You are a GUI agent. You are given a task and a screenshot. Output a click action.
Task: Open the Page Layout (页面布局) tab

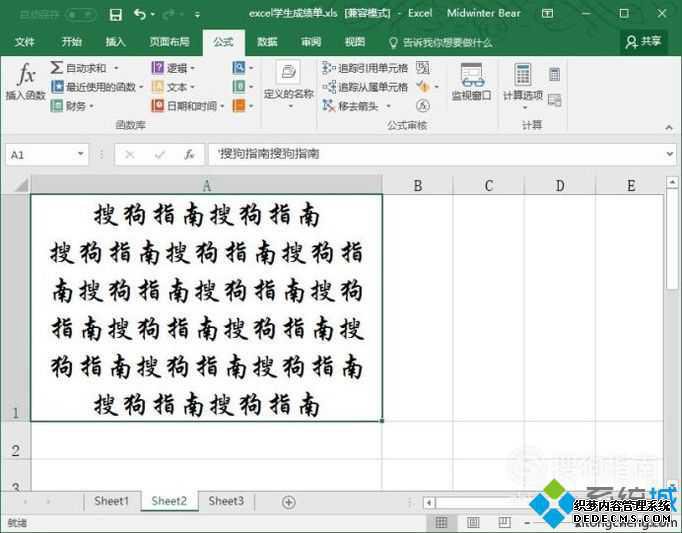point(169,42)
